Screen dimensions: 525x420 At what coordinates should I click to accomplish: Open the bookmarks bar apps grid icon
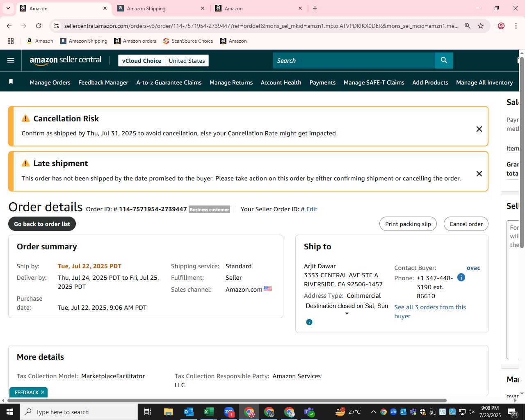[11, 41]
